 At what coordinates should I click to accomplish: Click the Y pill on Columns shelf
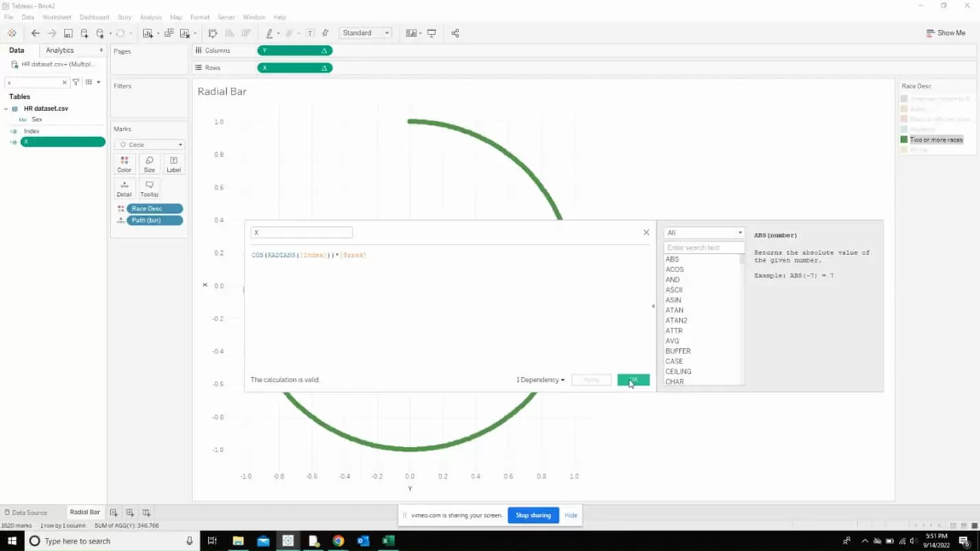pyautogui.click(x=295, y=51)
